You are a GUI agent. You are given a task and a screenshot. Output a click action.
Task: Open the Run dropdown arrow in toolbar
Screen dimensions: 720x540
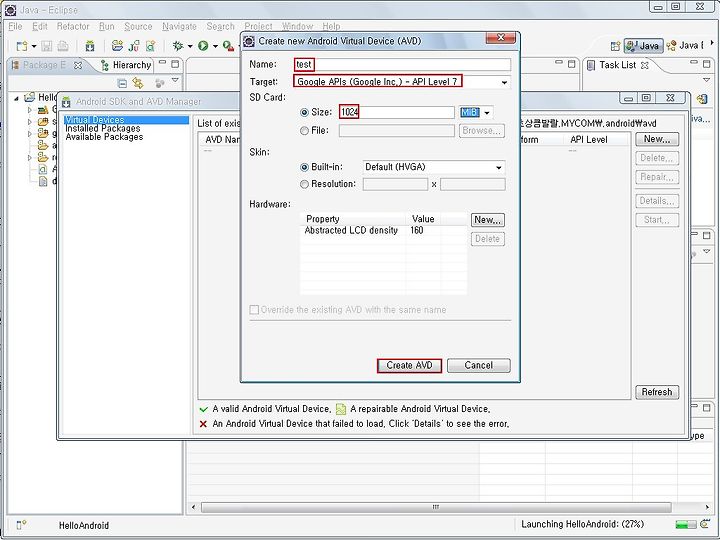click(x=214, y=46)
